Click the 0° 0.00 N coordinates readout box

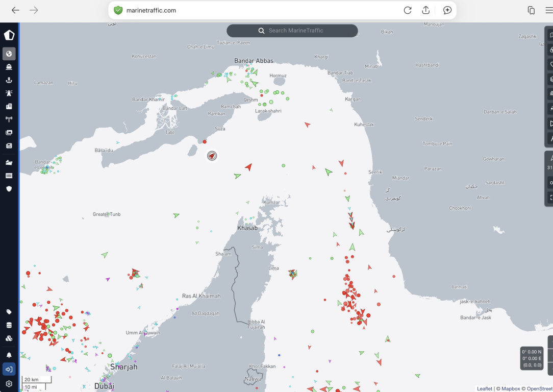pos(532,358)
